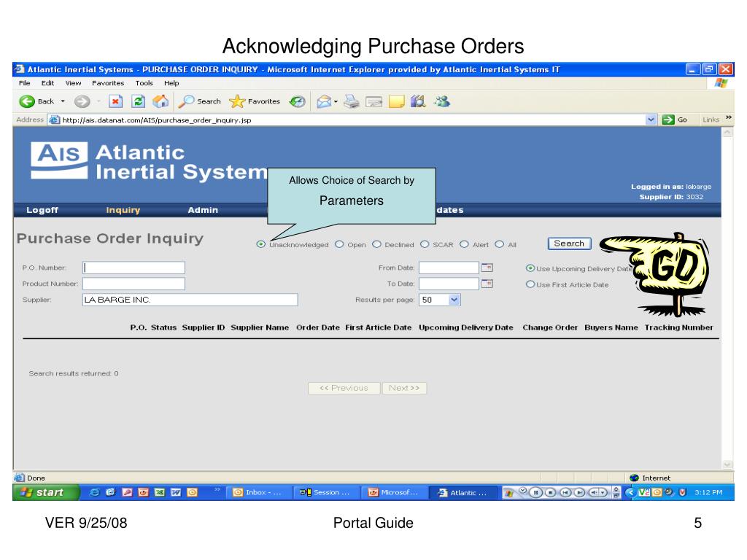This screenshot has height=560, width=747.
Task: Open Results per page dropdown
Action: (x=454, y=300)
